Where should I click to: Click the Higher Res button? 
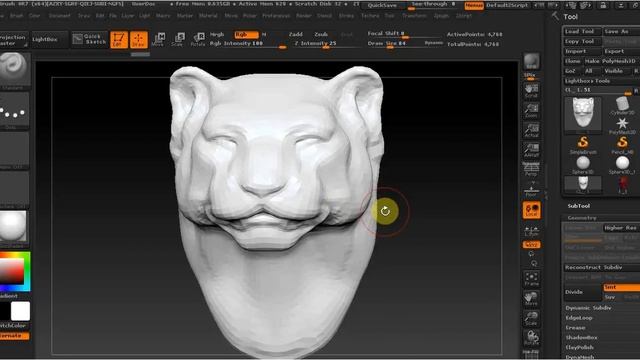pos(621,228)
